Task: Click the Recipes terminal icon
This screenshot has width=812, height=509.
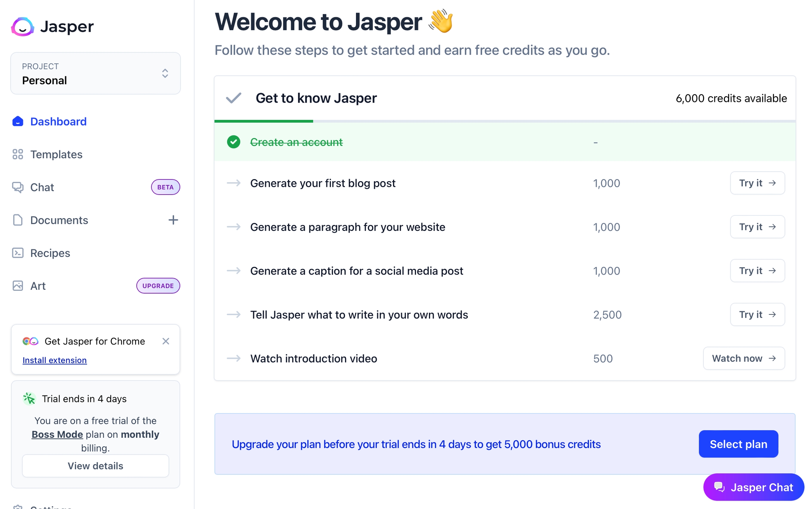Action: coord(18,253)
